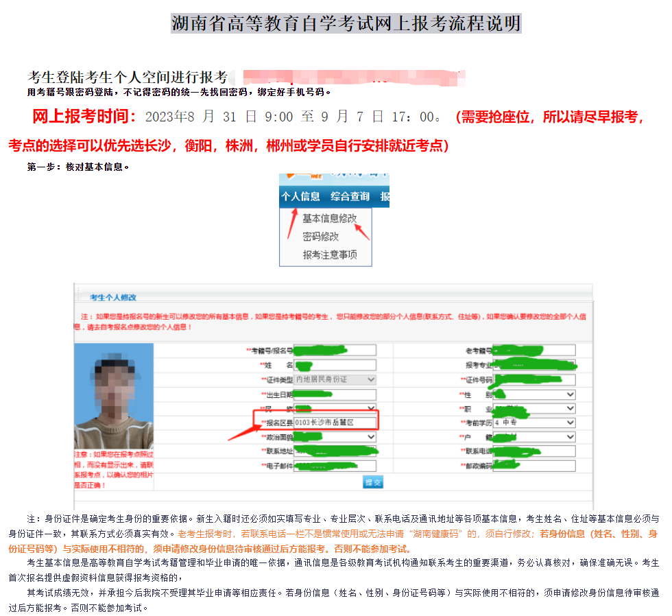The image size is (672, 616).
Task: Click the paragraph starting 考生基本信息是高等教育自学考试
Action: [334, 570]
